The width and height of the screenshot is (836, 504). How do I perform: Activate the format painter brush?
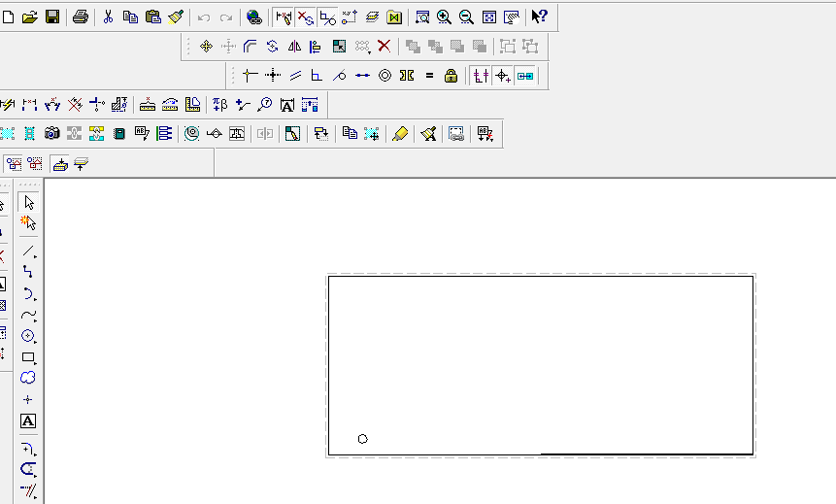pyautogui.click(x=176, y=17)
